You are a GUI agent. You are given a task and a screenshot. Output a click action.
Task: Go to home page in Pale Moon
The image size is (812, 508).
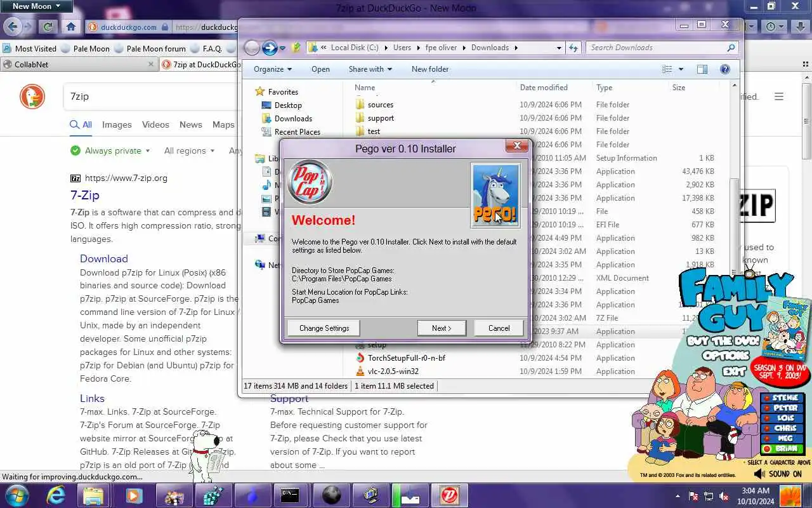click(70, 27)
